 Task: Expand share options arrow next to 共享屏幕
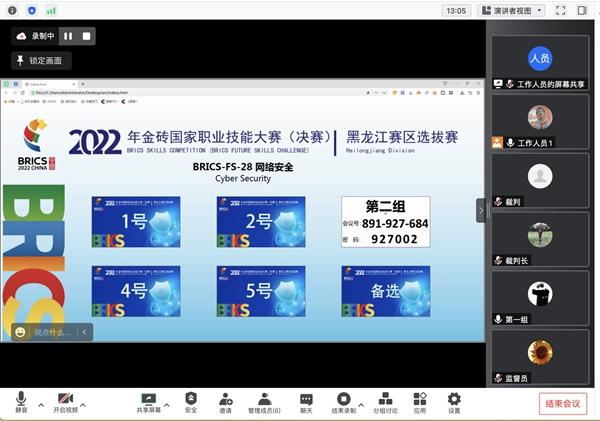coord(167,405)
